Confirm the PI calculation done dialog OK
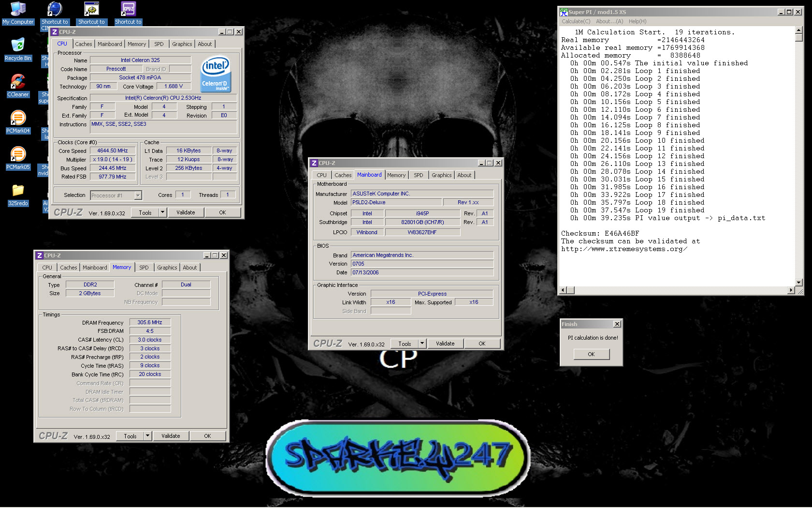Screen dimensions: 812x508 (591, 354)
